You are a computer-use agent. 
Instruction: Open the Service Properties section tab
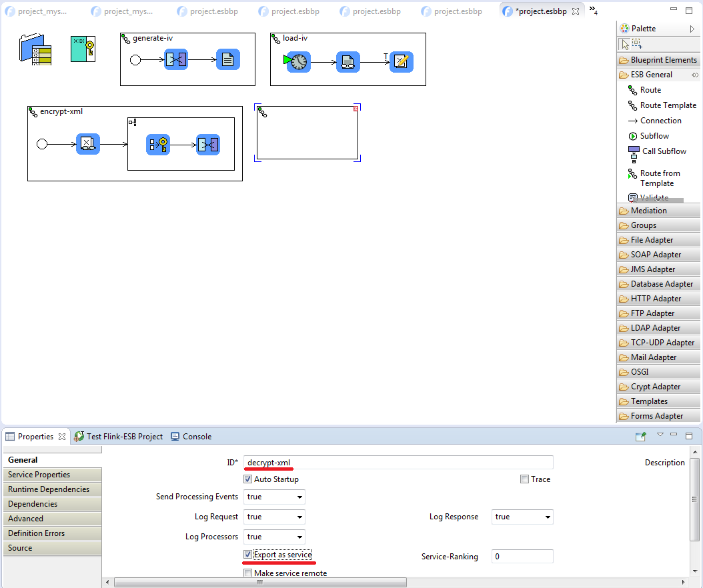[39, 475]
